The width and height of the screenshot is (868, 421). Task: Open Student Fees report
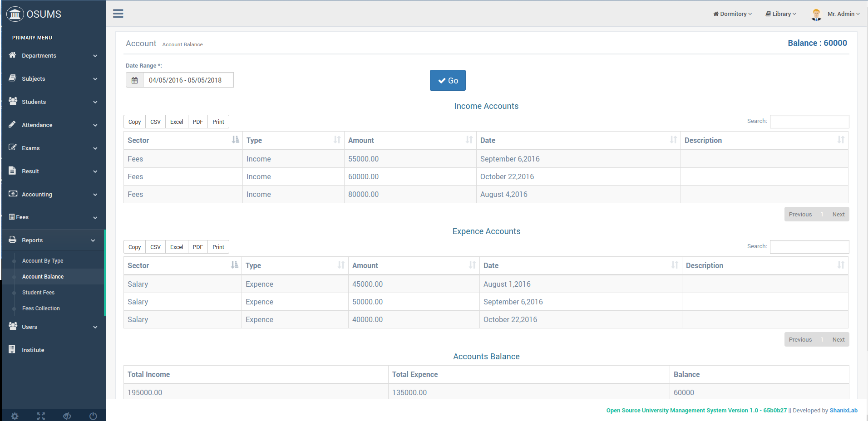pyautogui.click(x=38, y=293)
